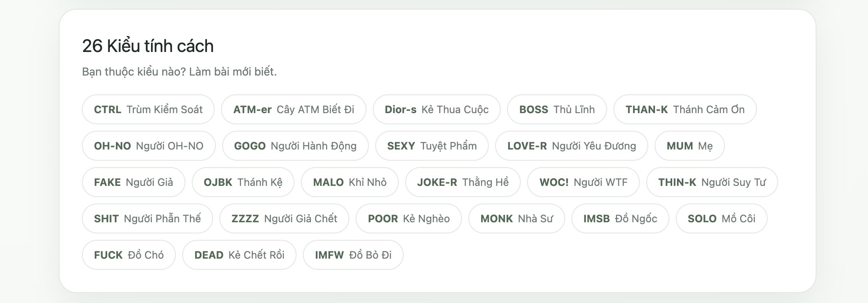
Task: Select the OJBK Thánh Kệ chip
Action: 243,182
